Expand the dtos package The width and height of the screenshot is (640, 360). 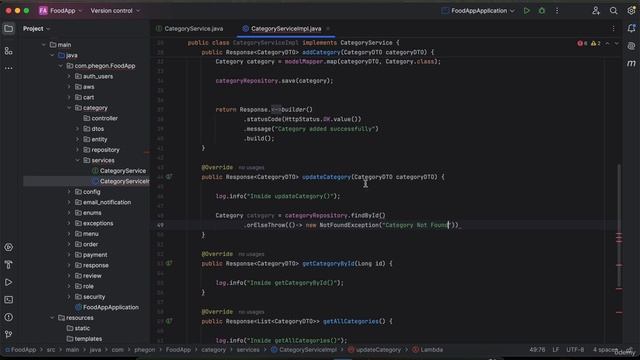[x=78, y=129]
